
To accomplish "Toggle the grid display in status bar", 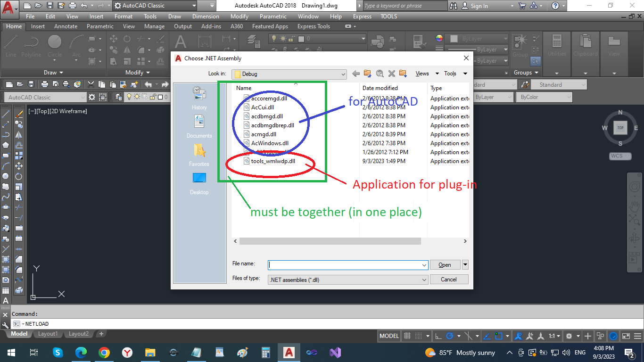I will 407,336.
